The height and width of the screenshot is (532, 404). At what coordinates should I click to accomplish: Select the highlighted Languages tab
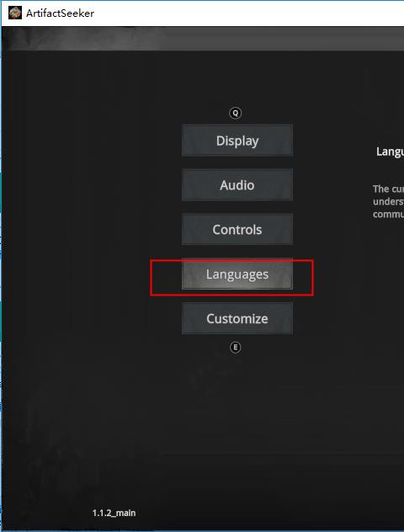[x=237, y=274]
